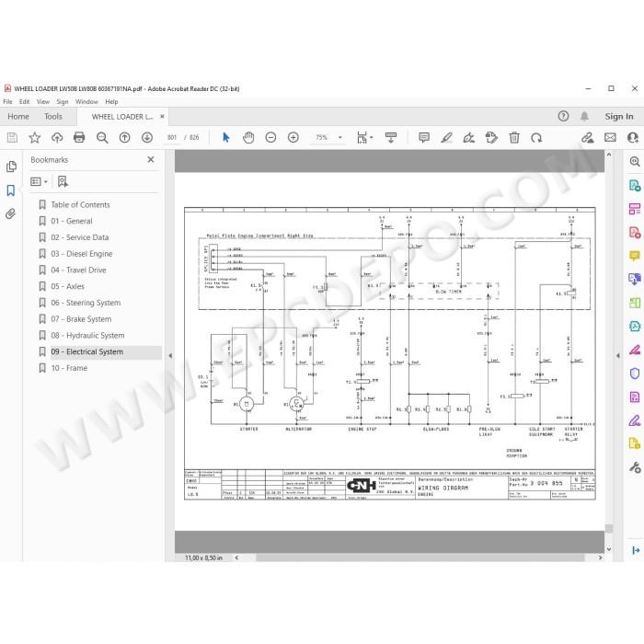
Task: Click the scrolling mode keyboard icon
Action: coord(391,138)
